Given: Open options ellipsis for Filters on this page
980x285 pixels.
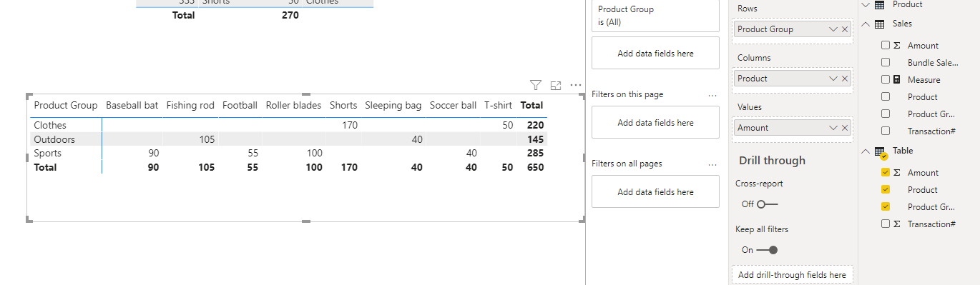Looking at the screenshot, I should [x=712, y=95].
